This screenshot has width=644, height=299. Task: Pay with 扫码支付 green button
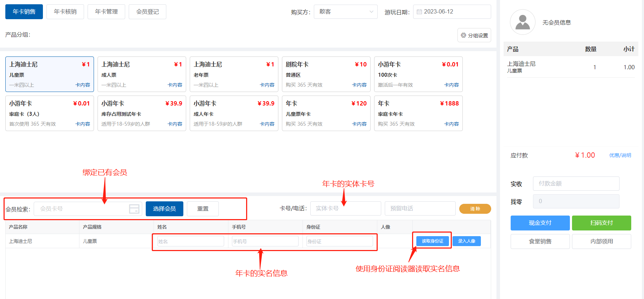(601, 223)
